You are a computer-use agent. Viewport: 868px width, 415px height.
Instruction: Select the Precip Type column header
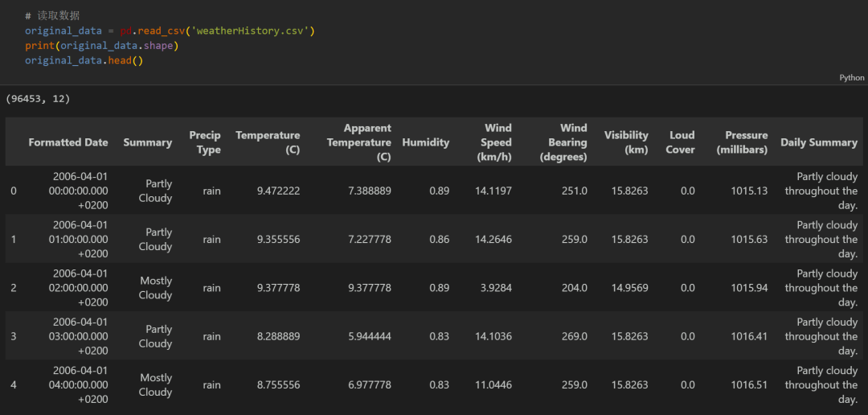(x=205, y=142)
